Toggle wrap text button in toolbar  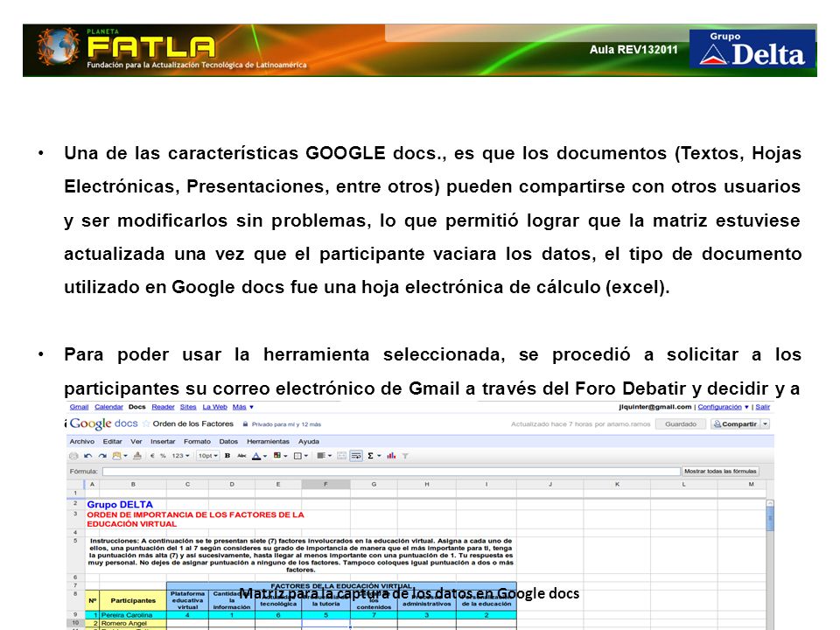356,456
